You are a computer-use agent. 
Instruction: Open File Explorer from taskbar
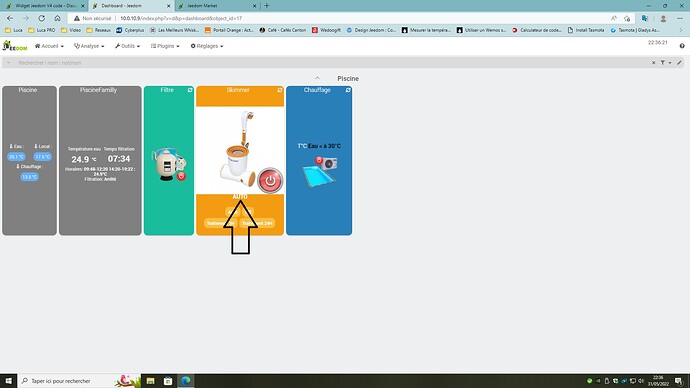coord(150,381)
